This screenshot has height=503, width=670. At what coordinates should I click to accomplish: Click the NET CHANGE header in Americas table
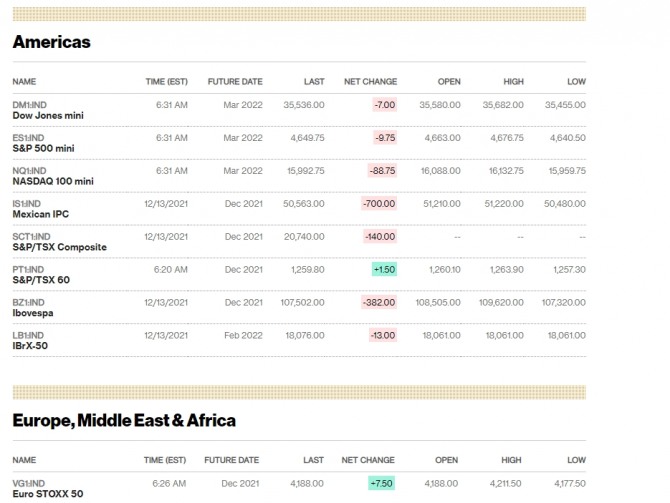[x=370, y=82]
